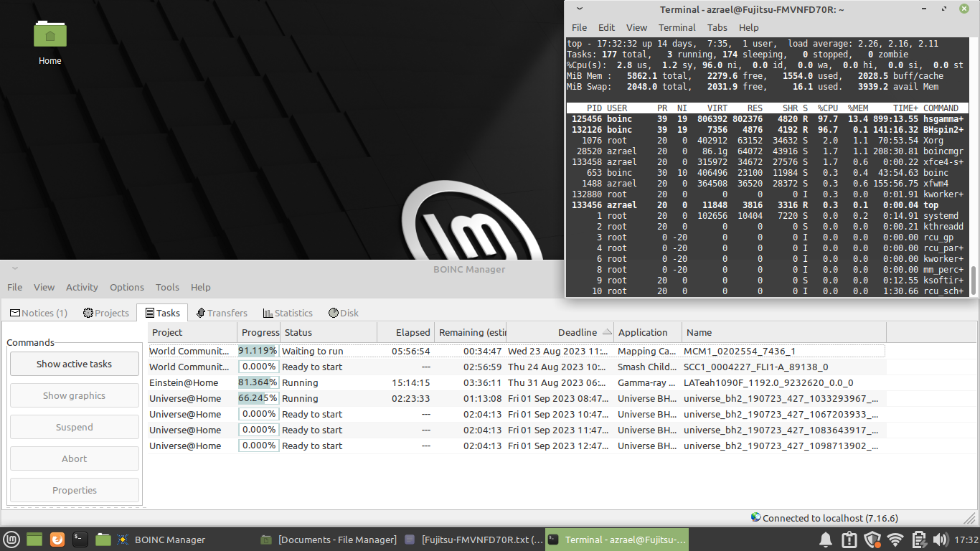Switch to the Projects tab
This screenshot has width=980, height=551.
click(x=106, y=313)
